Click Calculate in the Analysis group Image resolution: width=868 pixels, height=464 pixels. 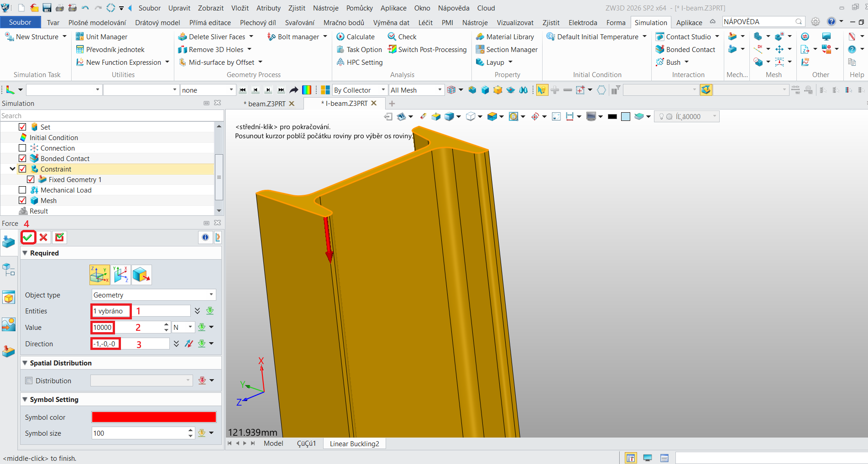pos(356,36)
